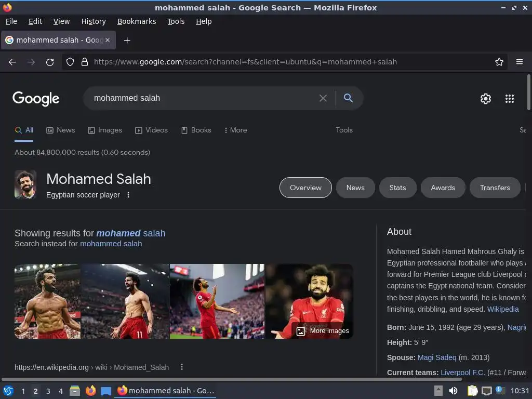Image resolution: width=532 pixels, height=399 pixels.
Task: Switch to the Books search tab
Action: tap(196, 130)
